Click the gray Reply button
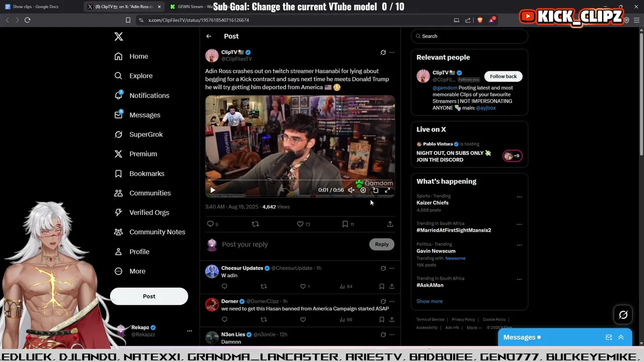Image resolution: width=644 pixels, height=362 pixels. (382, 244)
